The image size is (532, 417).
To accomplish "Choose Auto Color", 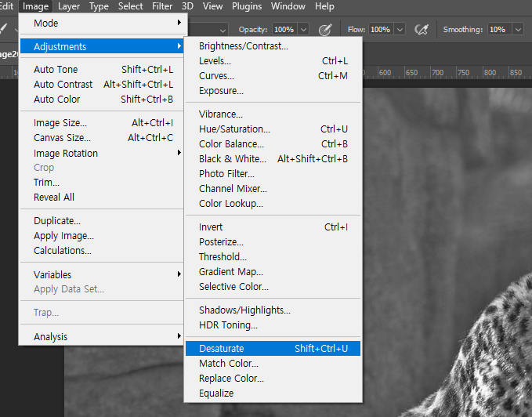I will tap(101, 99).
